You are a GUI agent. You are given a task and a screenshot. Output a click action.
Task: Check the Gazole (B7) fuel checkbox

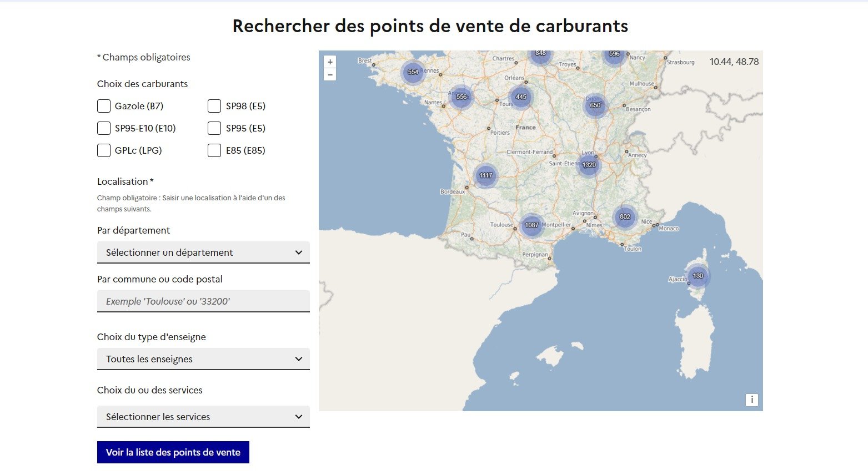(104, 106)
